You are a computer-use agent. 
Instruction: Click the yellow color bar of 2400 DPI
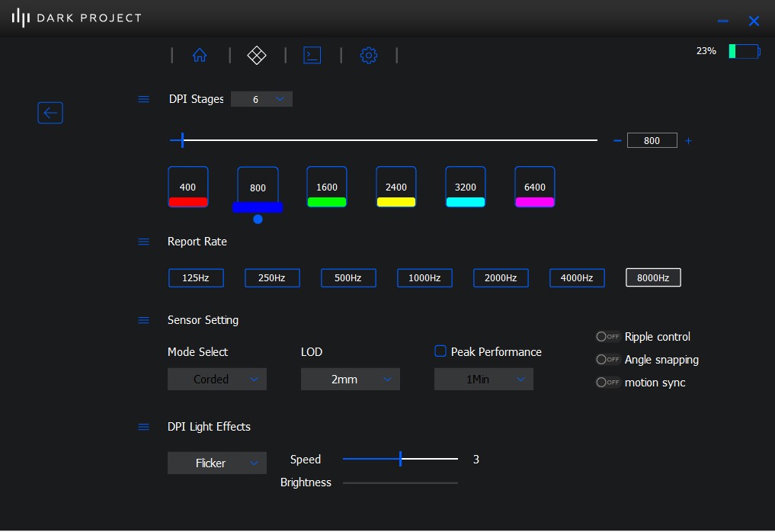pos(396,202)
